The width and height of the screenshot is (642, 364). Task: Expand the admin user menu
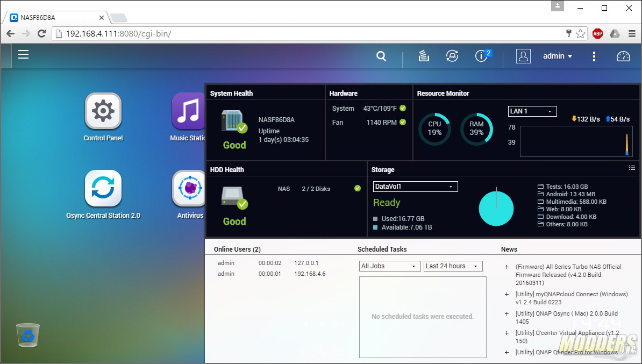pyautogui.click(x=558, y=56)
